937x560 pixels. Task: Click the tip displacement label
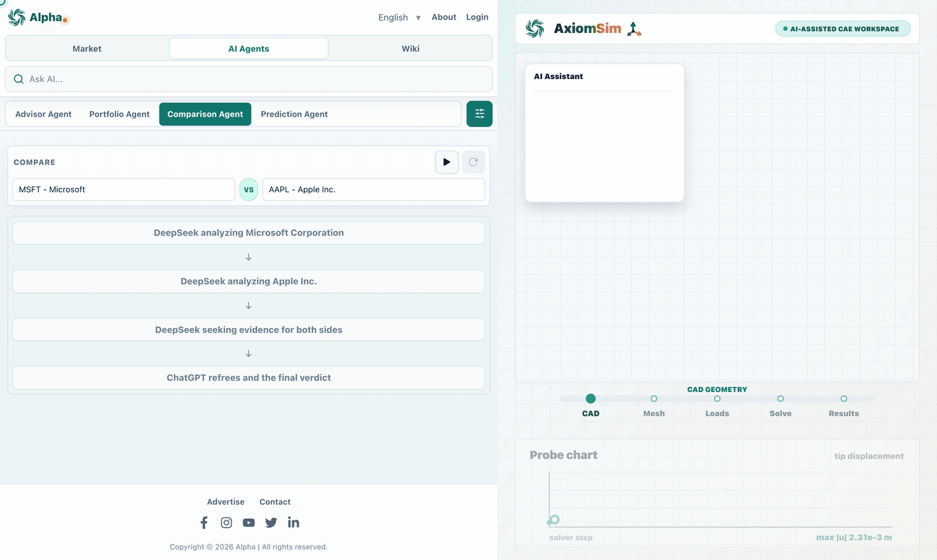869,456
